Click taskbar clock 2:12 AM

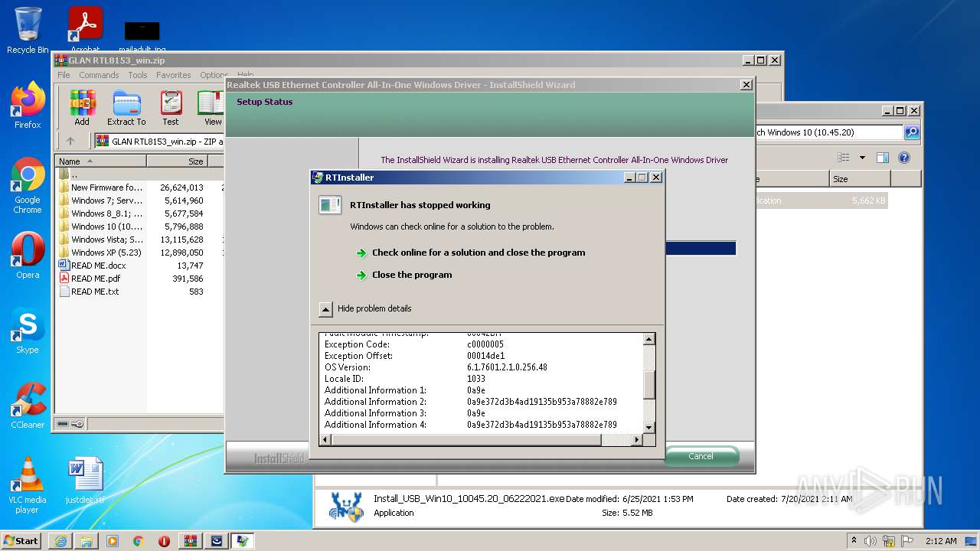point(940,541)
